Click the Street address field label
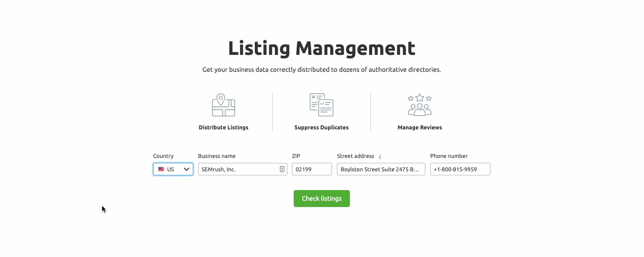Screen dimensions: 644x257 (355, 156)
